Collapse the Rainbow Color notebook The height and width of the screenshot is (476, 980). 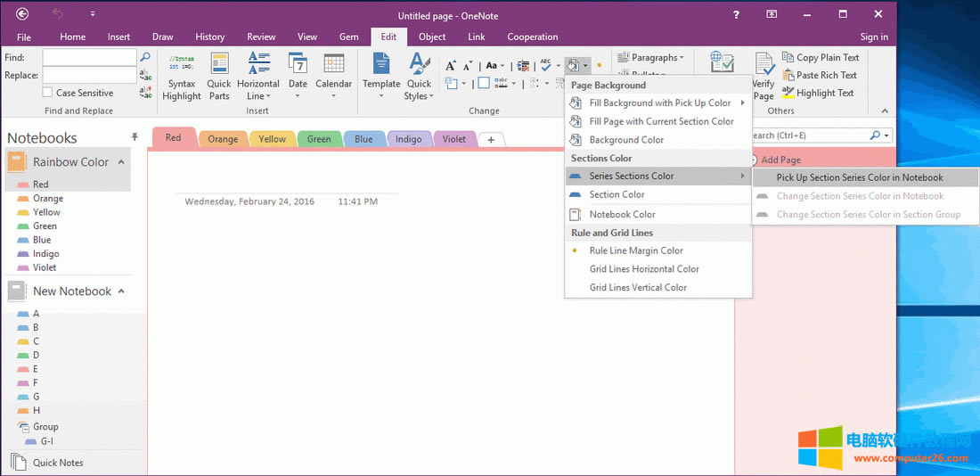[121, 162]
